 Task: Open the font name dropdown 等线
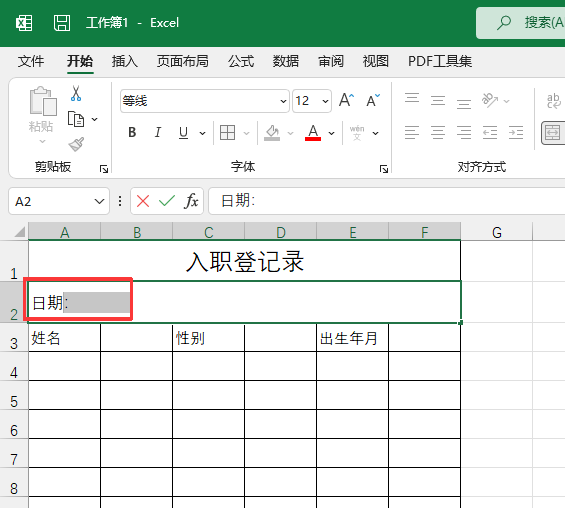204,101
